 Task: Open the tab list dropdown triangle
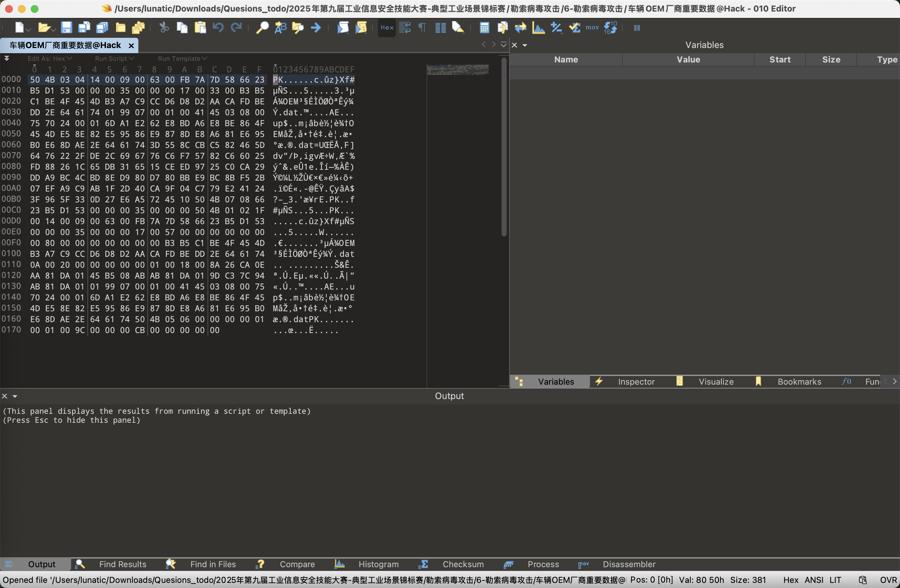tap(504, 45)
